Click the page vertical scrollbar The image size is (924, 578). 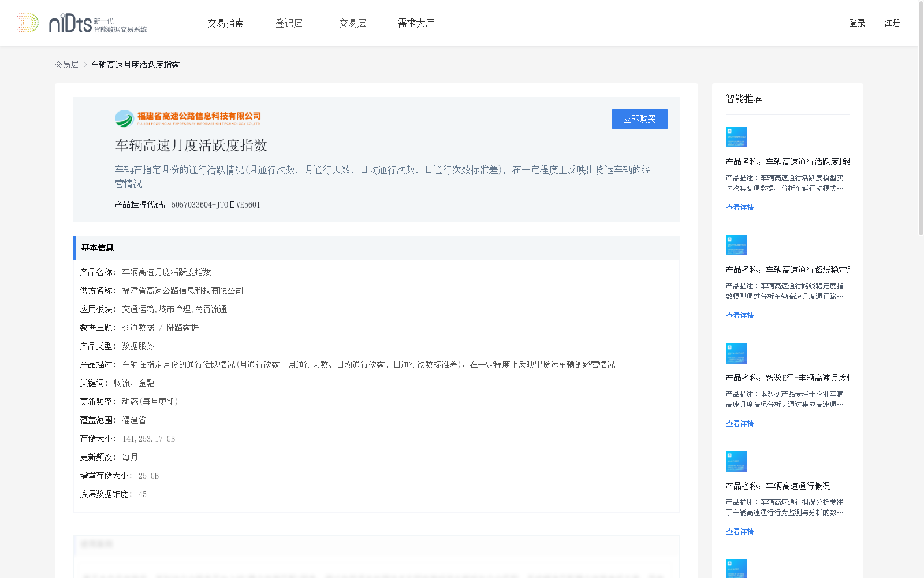tap(921, 118)
